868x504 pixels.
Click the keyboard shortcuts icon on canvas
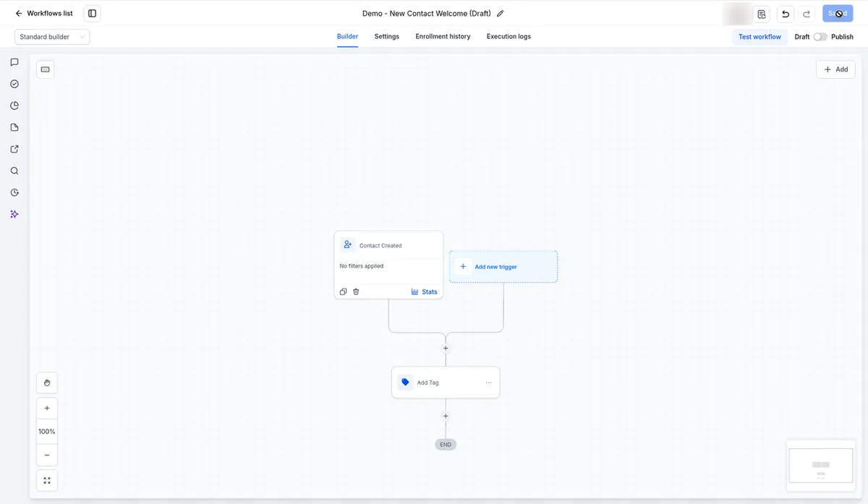pos(45,69)
